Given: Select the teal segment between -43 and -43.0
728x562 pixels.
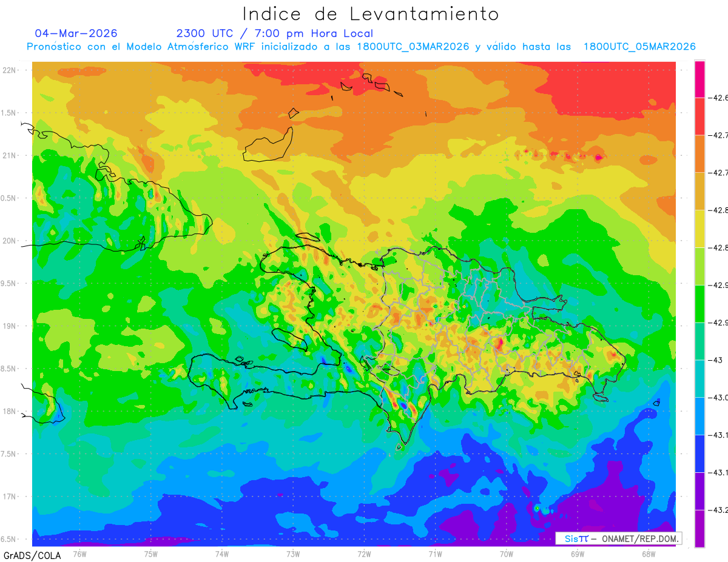Looking at the screenshot, I should [699, 378].
